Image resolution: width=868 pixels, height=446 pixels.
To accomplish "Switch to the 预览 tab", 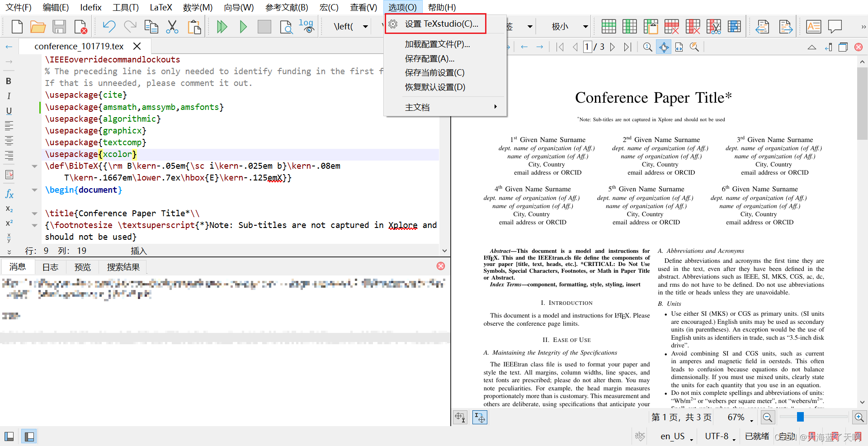I will [82, 267].
